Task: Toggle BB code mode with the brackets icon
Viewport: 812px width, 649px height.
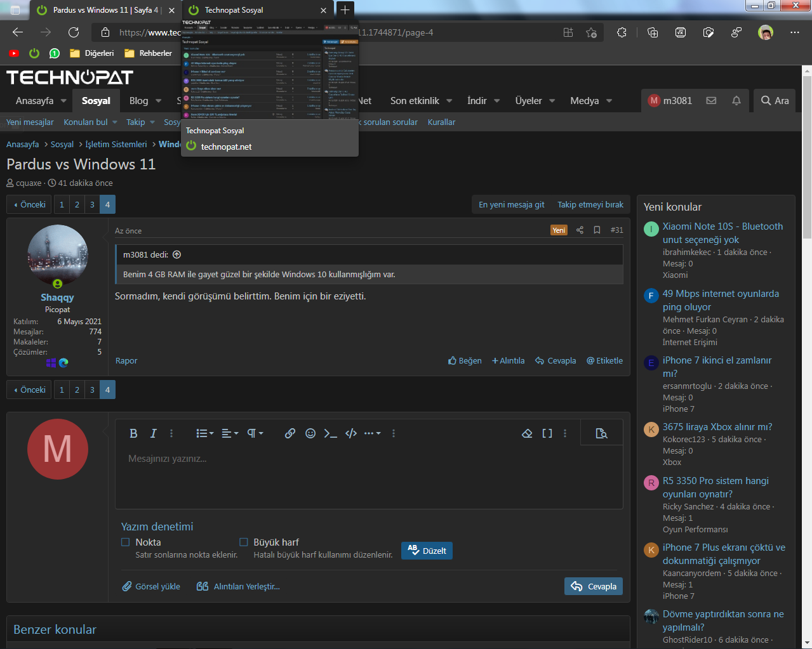Action: pos(547,433)
